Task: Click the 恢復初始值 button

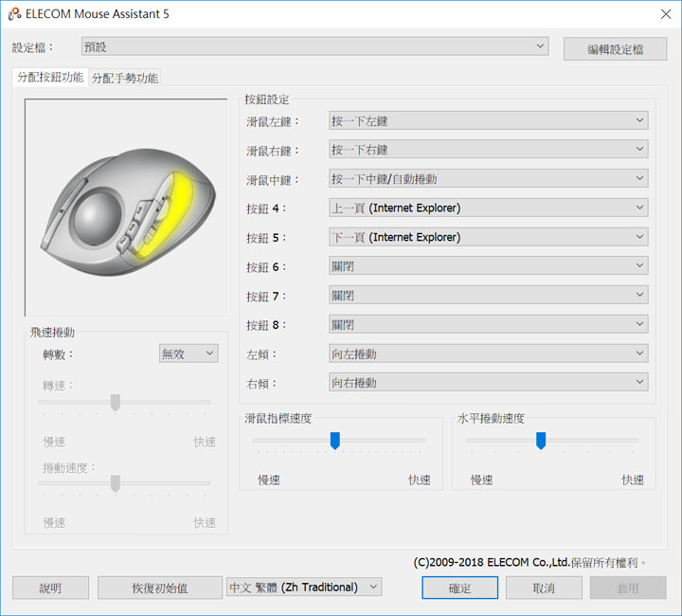Action: tap(160, 588)
